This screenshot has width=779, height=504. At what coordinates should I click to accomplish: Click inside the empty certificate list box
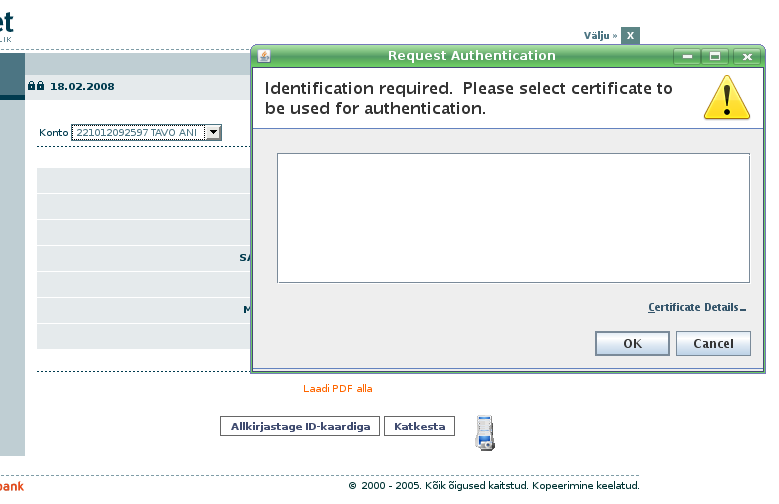pyautogui.click(x=513, y=218)
